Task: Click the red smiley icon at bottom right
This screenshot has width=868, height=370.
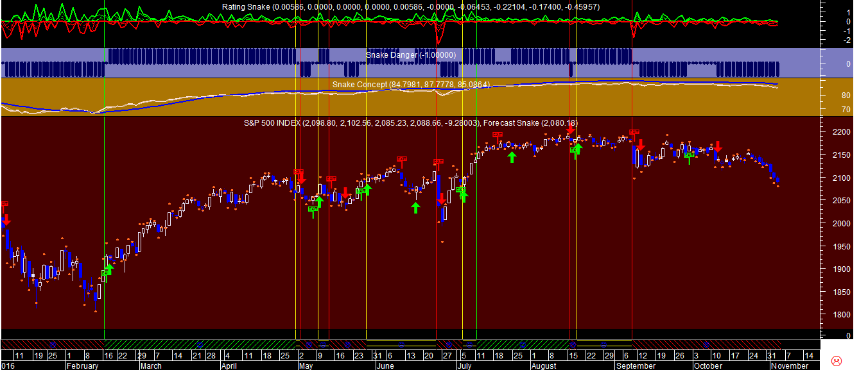Action: point(837,360)
